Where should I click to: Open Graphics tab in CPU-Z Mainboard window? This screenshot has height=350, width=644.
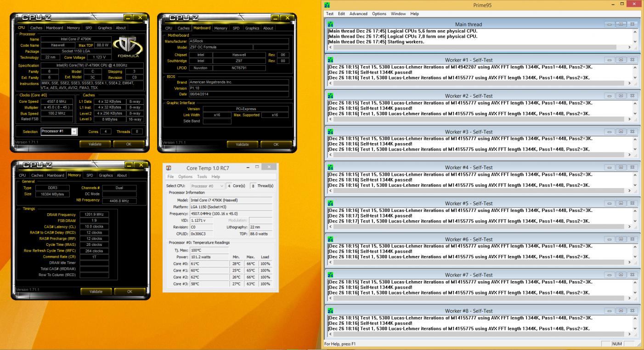tap(252, 28)
